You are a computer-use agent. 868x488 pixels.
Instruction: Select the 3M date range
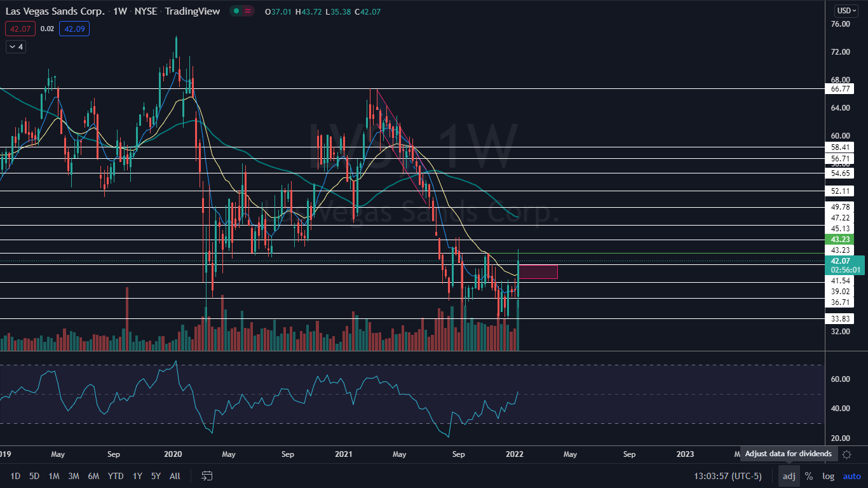coord(74,476)
